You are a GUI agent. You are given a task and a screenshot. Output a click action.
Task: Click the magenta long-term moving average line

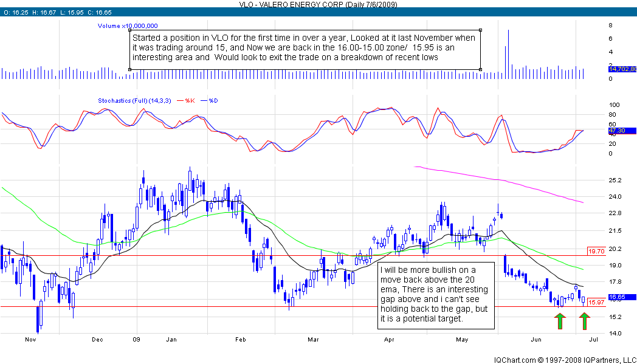(x=499, y=179)
